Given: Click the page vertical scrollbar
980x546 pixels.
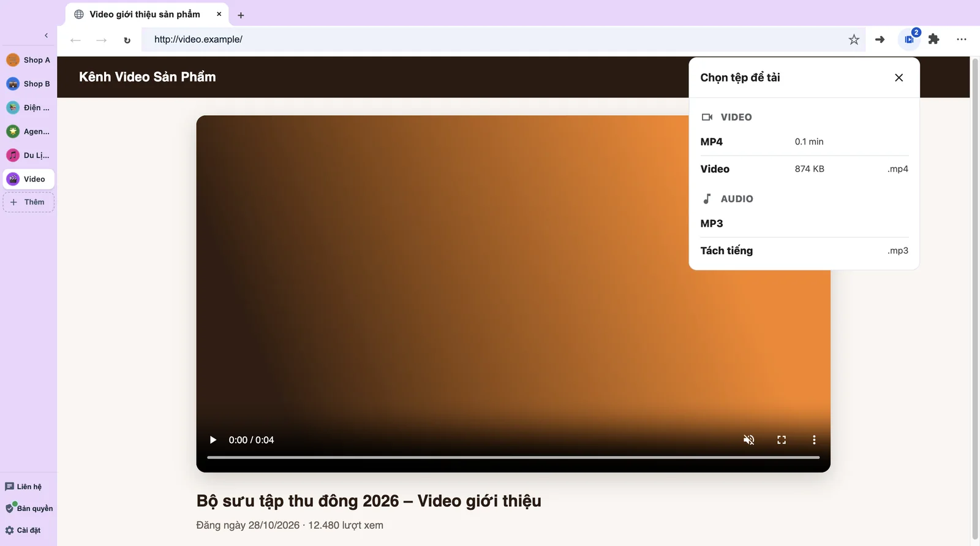Looking at the screenshot, I should tap(975, 299).
